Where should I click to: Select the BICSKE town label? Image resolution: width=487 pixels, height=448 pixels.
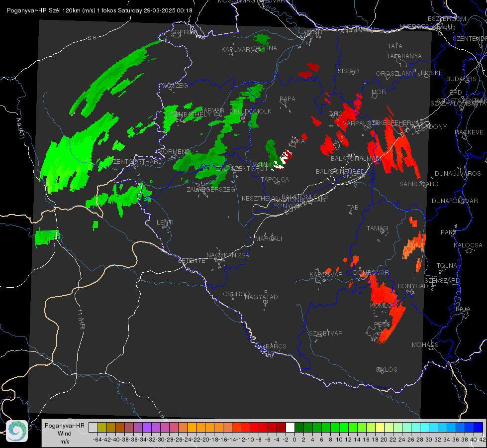[432, 73]
